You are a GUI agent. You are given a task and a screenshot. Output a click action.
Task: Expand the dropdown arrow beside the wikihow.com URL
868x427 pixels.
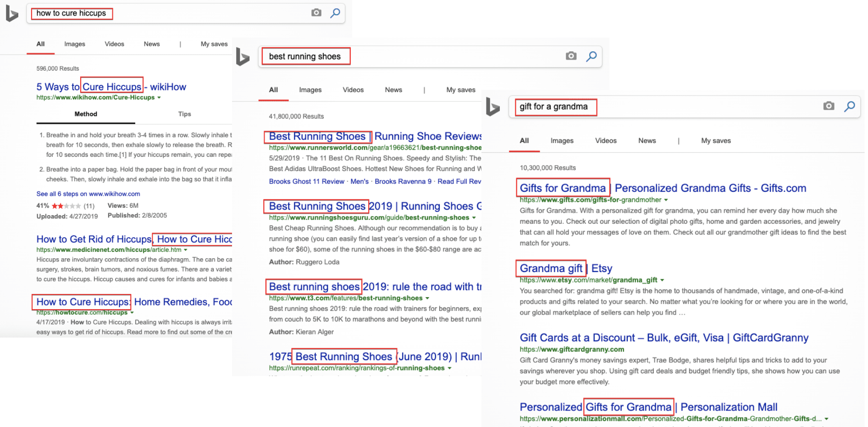(159, 98)
